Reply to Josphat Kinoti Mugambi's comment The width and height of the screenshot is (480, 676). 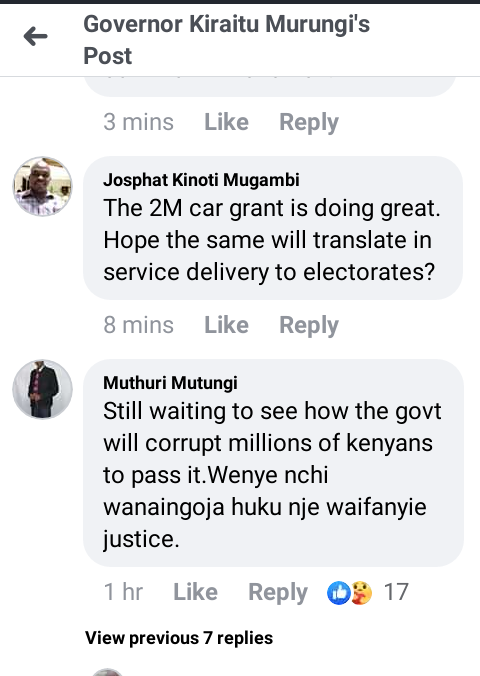[309, 326]
